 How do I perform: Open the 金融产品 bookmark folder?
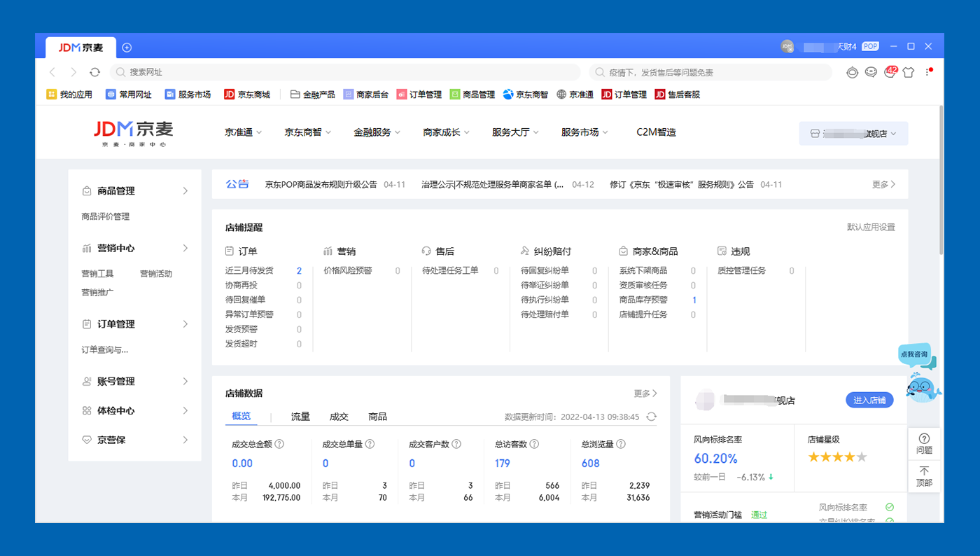[313, 95]
